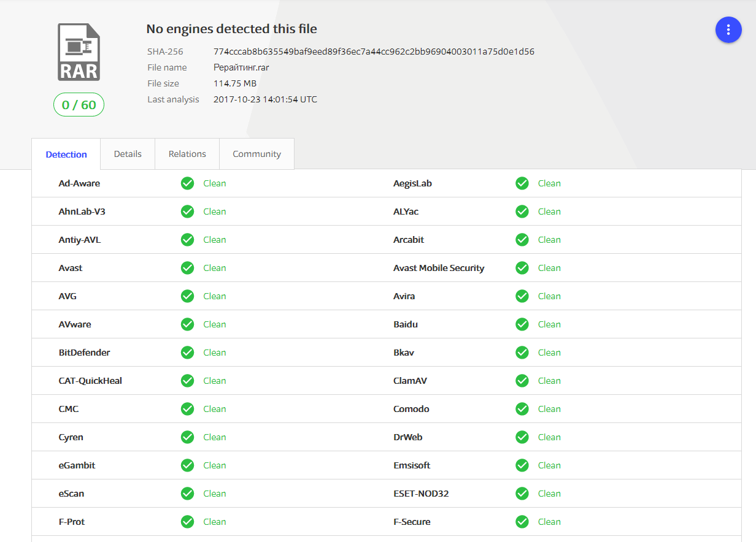Click the green check icon for eGambit
756x542 pixels.
click(x=188, y=465)
